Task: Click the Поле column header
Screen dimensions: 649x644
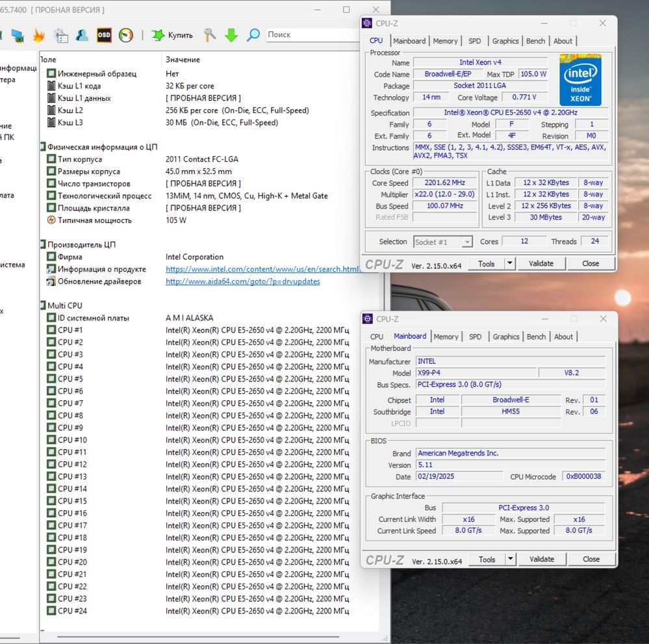Action: 100,60
